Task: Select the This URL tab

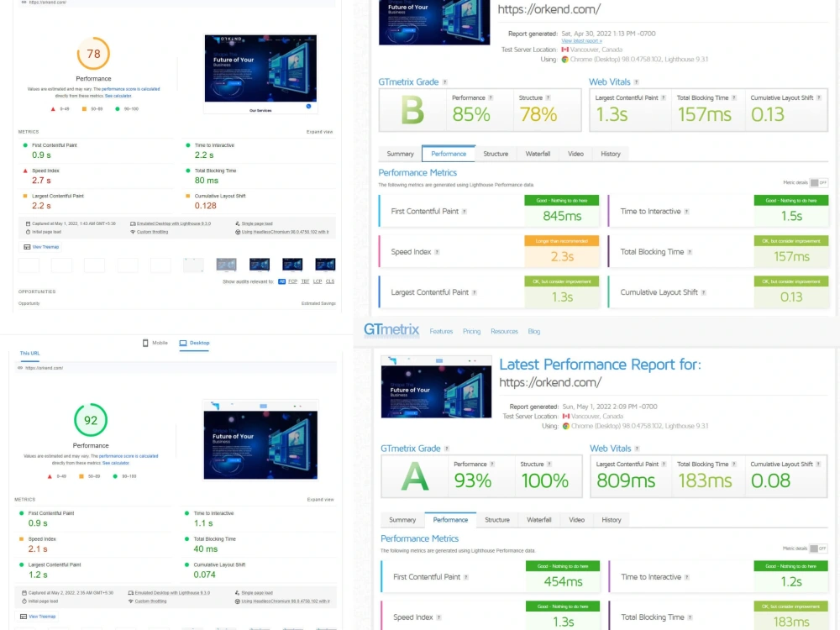Action: [x=30, y=353]
